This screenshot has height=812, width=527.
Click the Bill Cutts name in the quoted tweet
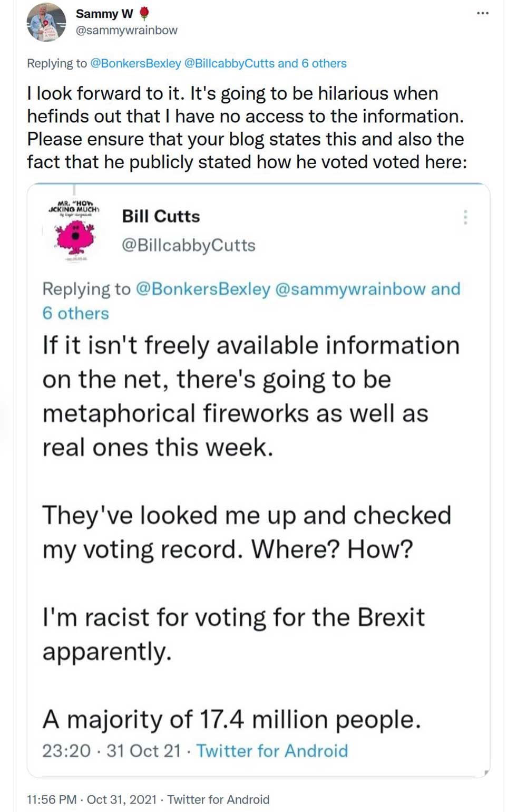point(161,216)
